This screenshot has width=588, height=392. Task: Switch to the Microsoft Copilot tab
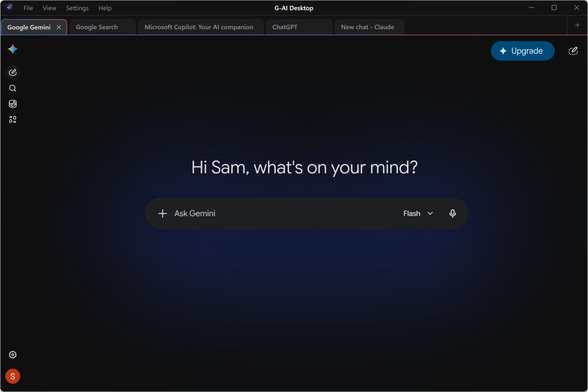pyautogui.click(x=201, y=27)
